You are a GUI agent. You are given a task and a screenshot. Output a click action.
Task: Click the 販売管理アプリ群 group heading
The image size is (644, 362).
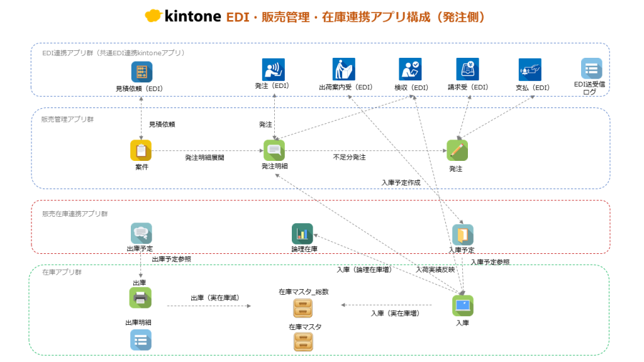tap(67, 119)
